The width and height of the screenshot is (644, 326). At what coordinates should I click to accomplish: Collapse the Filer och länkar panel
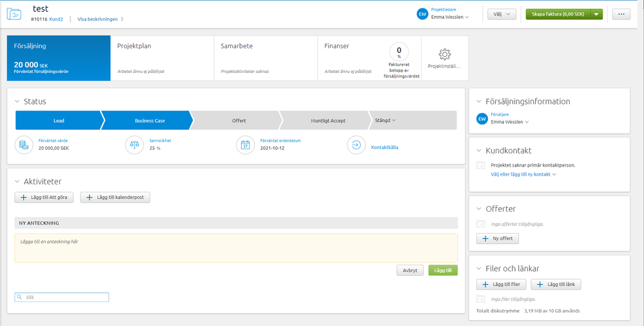click(x=479, y=269)
